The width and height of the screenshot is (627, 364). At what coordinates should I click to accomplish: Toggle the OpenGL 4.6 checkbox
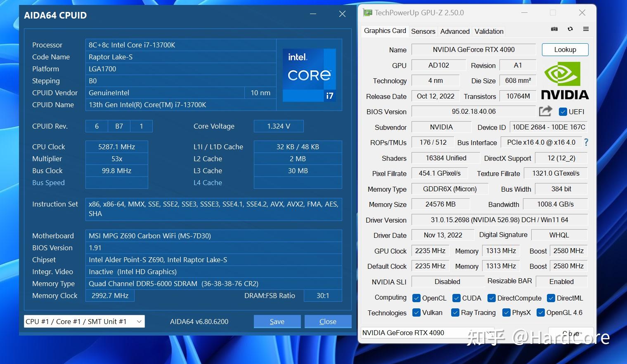point(540,312)
